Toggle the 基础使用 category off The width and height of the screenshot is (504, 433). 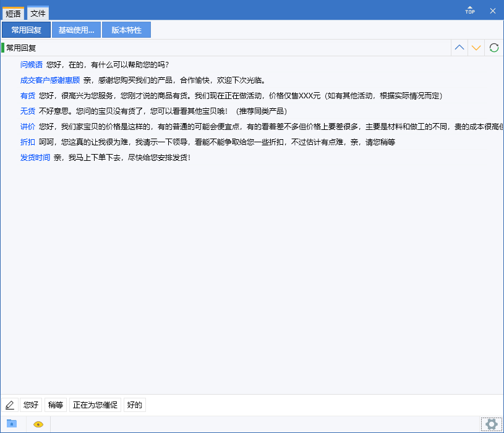point(75,30)
